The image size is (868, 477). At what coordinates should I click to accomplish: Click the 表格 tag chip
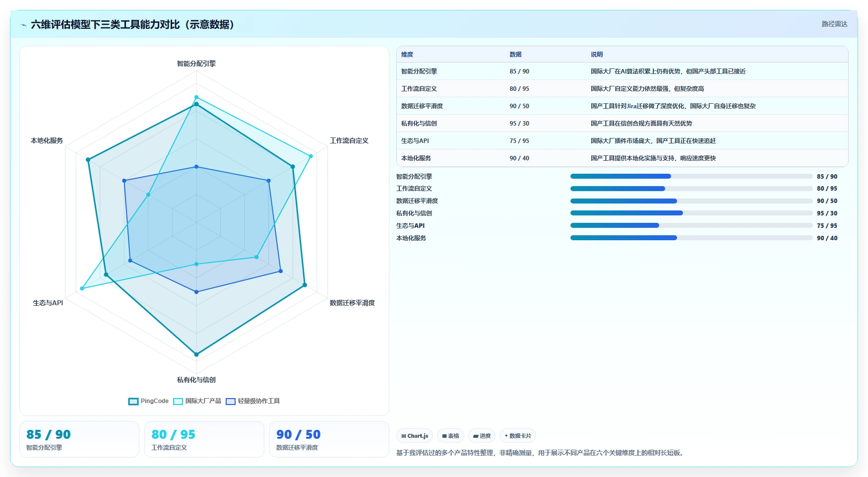(x=450, y=436)
